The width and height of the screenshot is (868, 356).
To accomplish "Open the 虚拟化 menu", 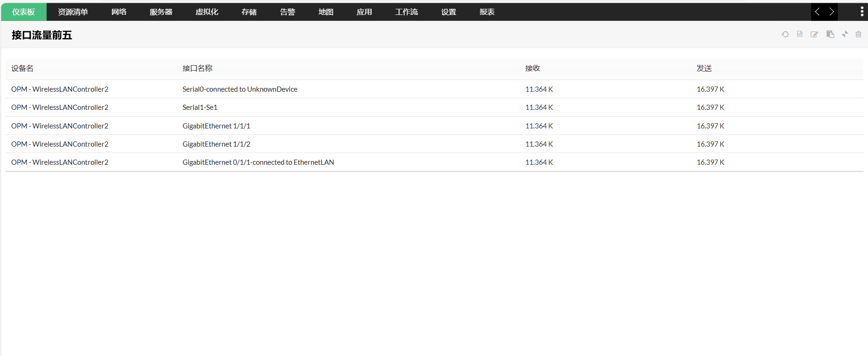I will tap(207, 12).
